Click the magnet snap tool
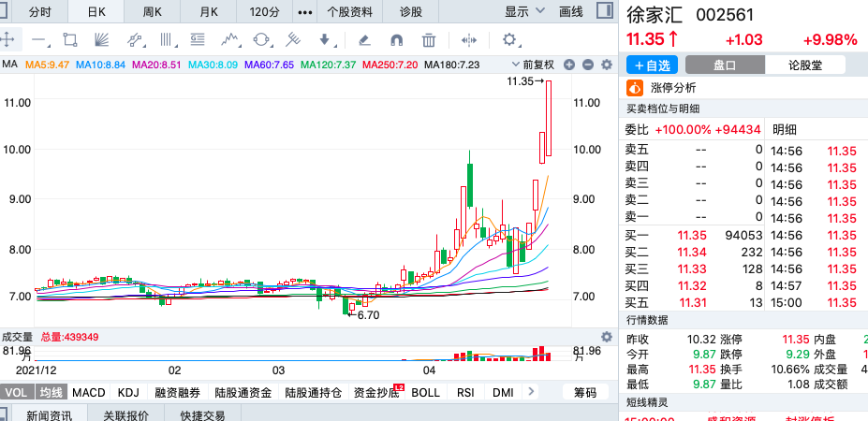 396,39
